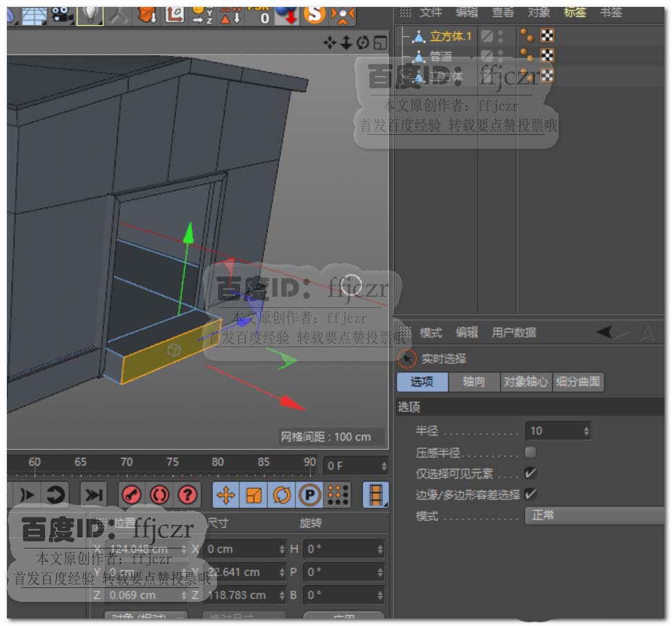Click the viewport rotate-camera icon
Image resolution: width=672 pixels, height=626 pixels.
click(362, 42)
